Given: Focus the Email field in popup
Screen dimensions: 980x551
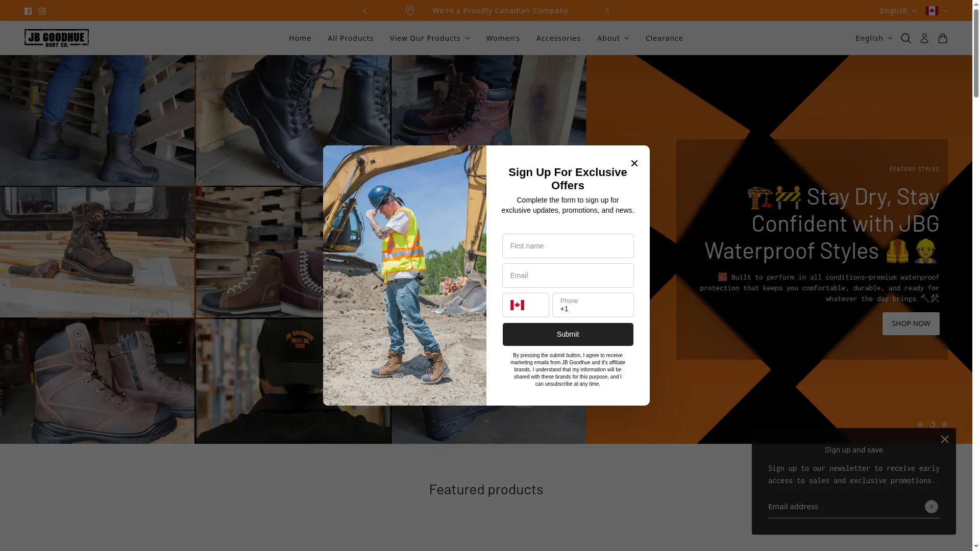Looking at the screenshot, I should point(568,275).
